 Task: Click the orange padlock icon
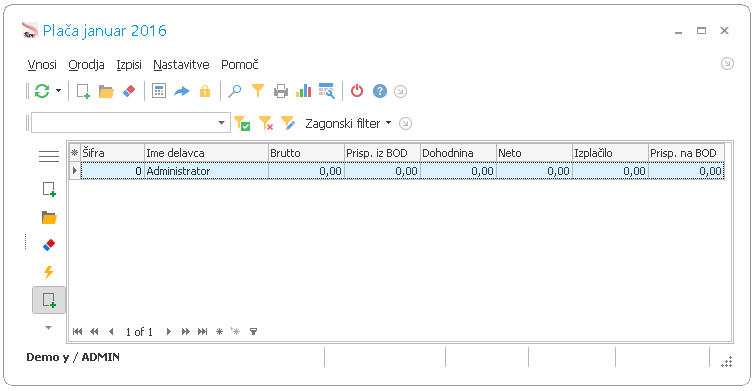[x=205, y=91]
